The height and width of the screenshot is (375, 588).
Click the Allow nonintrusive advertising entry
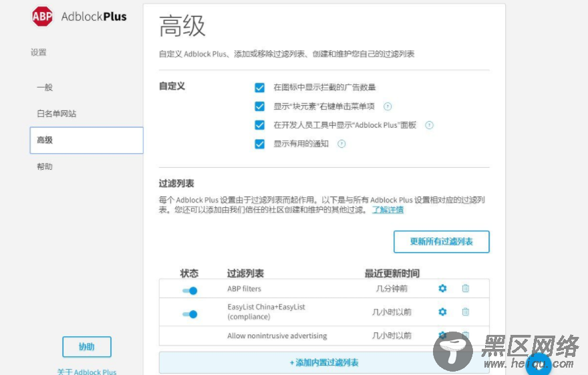(x=277, y=336)
